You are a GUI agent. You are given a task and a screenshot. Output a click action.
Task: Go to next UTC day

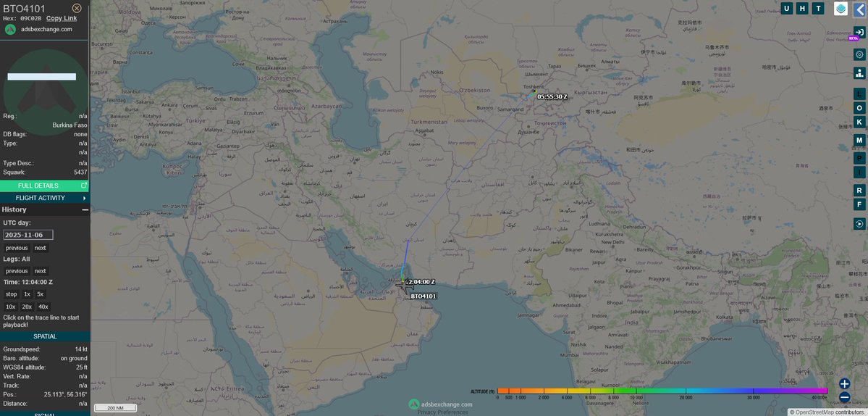[x=41, y=248]
